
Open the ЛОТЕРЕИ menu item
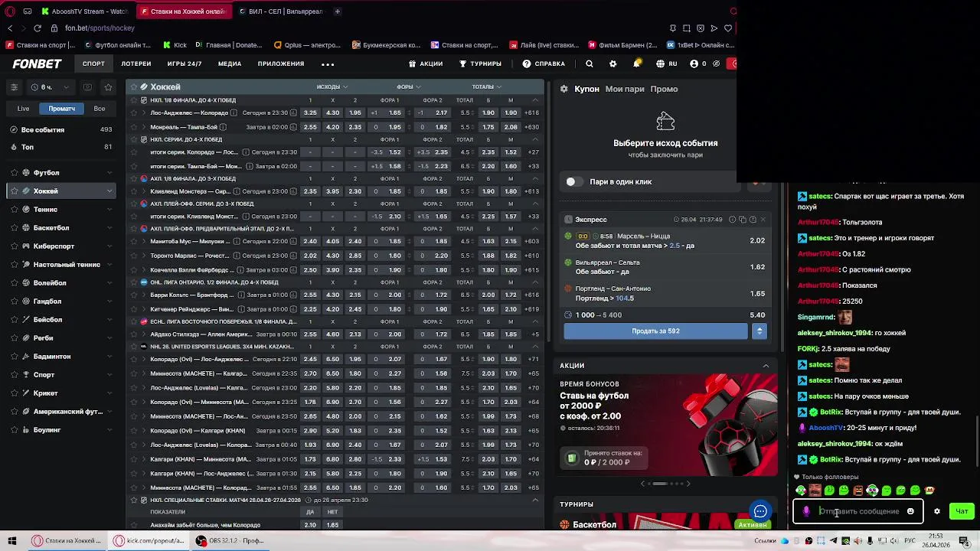click(x=136, y=64)
